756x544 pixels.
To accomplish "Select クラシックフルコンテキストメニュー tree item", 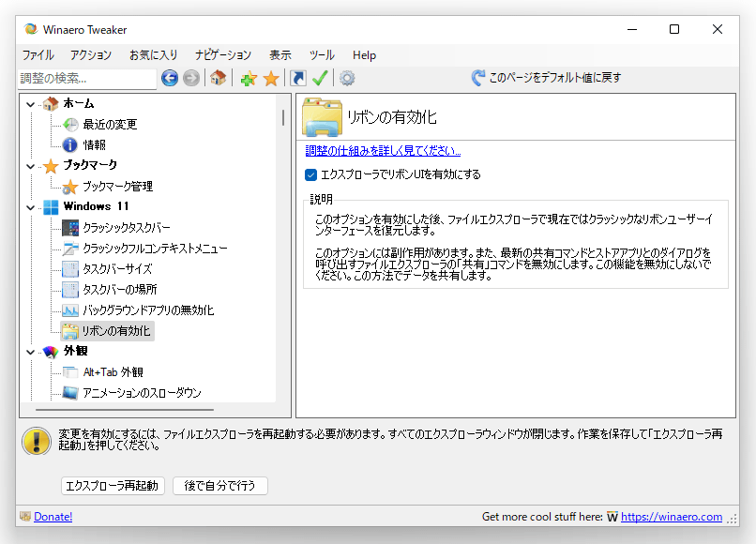I will [x=155, y=249].
